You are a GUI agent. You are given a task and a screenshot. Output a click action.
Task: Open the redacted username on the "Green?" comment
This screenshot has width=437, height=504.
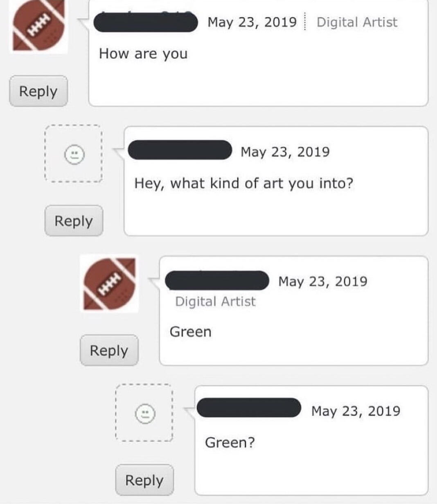coord(249,408)
